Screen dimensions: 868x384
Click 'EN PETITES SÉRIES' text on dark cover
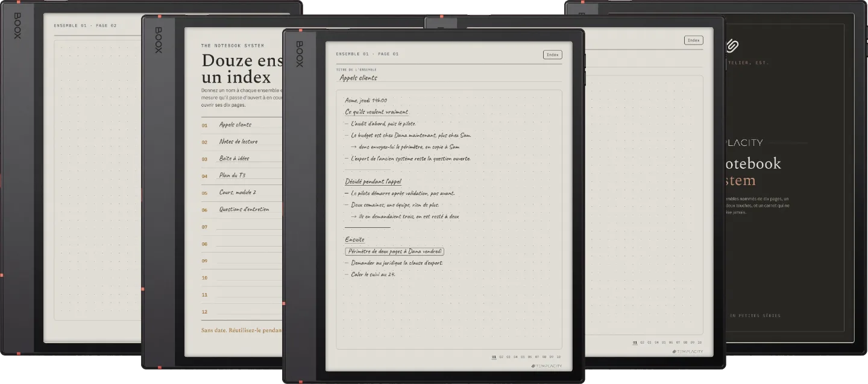click(x=755, y=316)
